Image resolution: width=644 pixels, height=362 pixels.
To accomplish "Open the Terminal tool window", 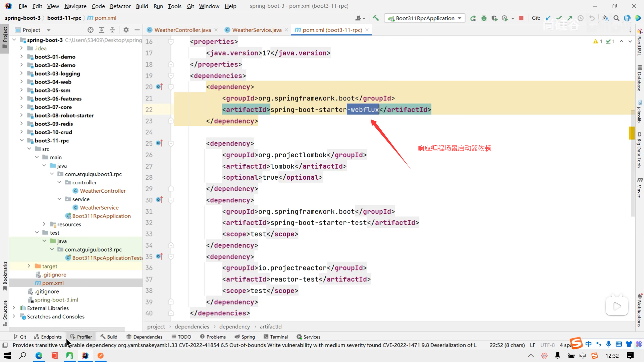I will (x=276, y=337).
